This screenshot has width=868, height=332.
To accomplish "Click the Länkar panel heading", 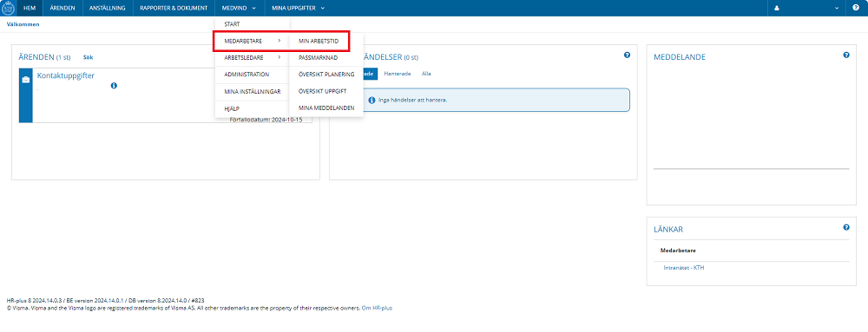I will 668,229.
